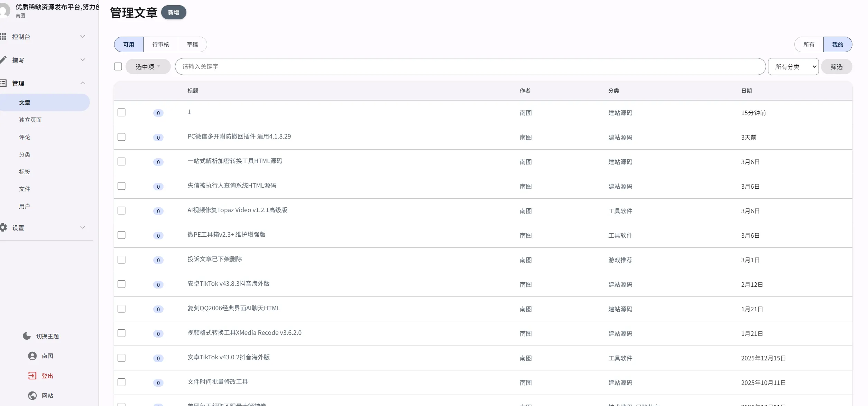Open the 所有分类 category dropdown
This screenshot has height=406, width=868.
pos(793,67)
